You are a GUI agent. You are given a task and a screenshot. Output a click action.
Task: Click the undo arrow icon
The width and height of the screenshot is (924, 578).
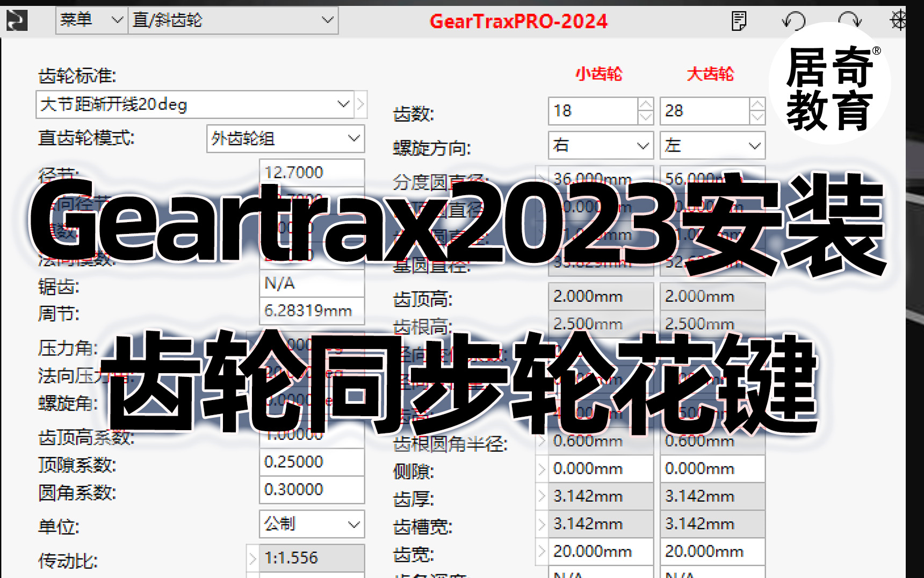[x=793, y=21]
